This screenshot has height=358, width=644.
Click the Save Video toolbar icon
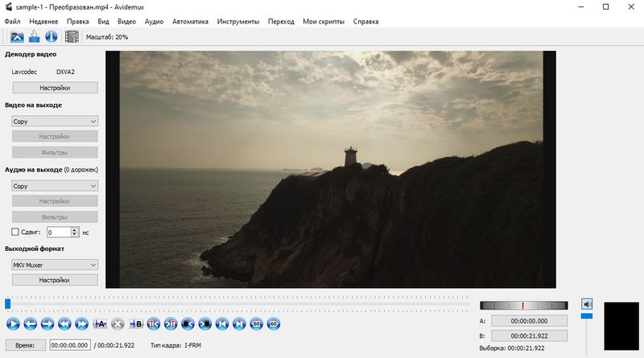[x=34, y=37]
